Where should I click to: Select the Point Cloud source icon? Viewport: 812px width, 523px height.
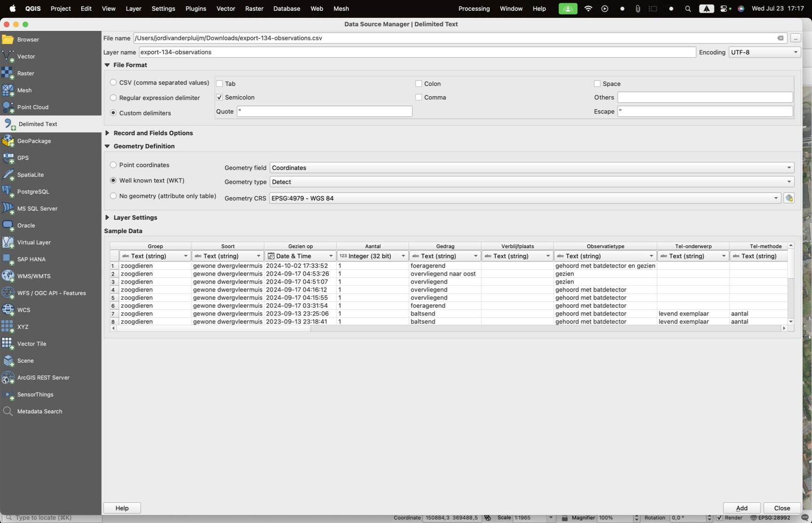(8, 107)
